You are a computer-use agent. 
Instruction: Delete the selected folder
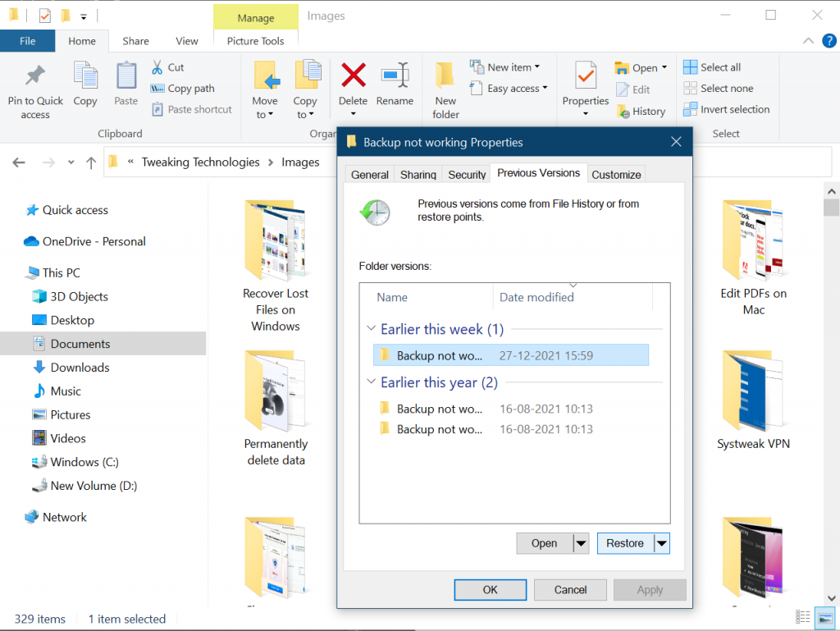point(353,86)
